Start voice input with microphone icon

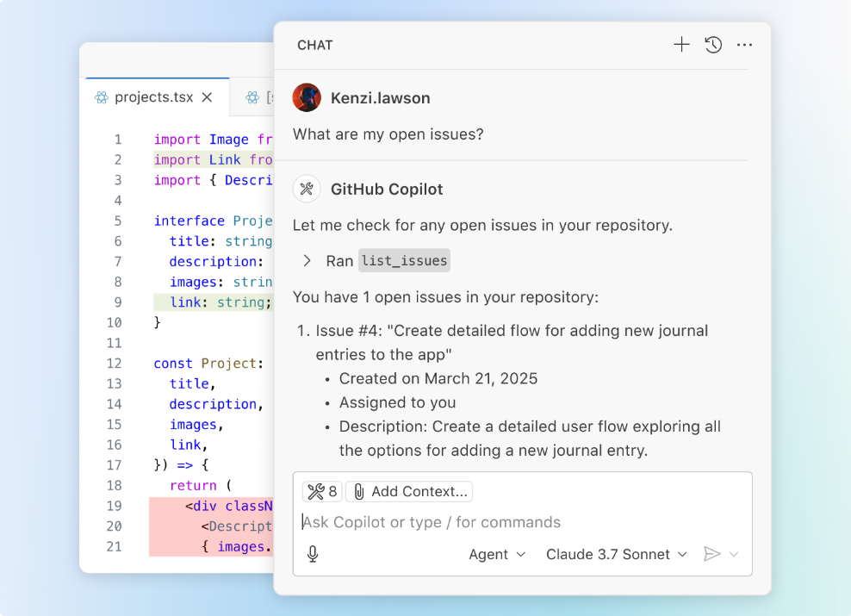(x=313, y=554)
